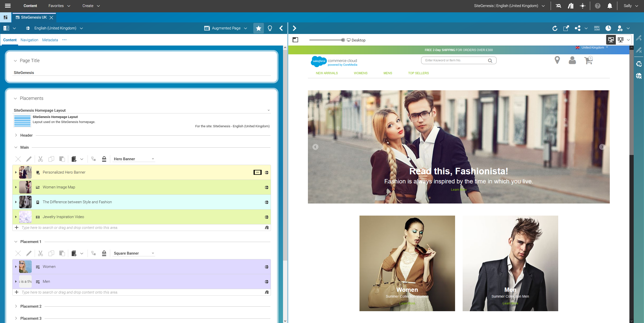
Task: Collapse the Main placement section
Action: point(16,147)
